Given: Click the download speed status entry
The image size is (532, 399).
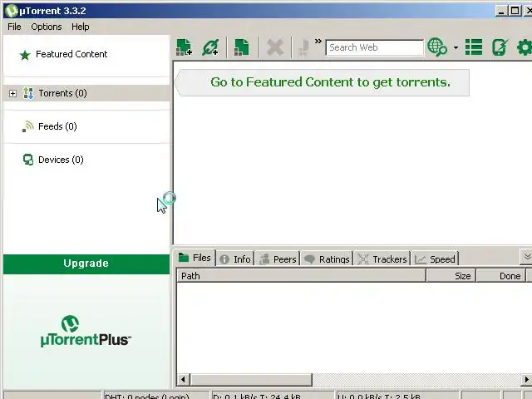Looking at the screenshot, I should click(273, 396).
